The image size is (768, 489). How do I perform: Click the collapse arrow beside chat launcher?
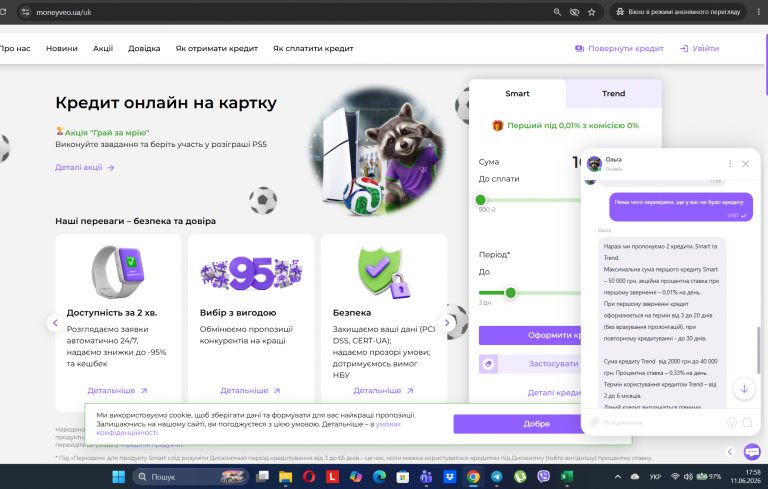[x=730, y=452]
